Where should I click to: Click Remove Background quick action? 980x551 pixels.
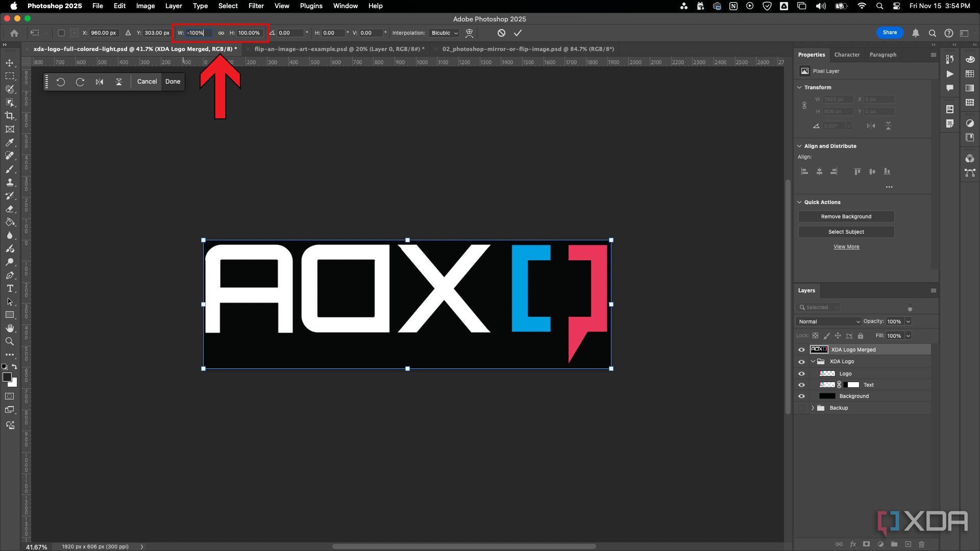[846, 217]
